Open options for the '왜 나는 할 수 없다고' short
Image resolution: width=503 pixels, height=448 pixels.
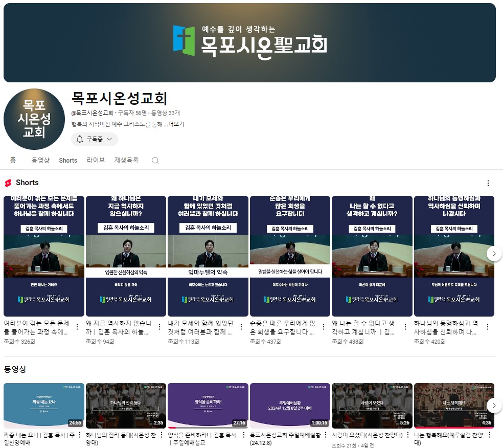tap(405, 327)
